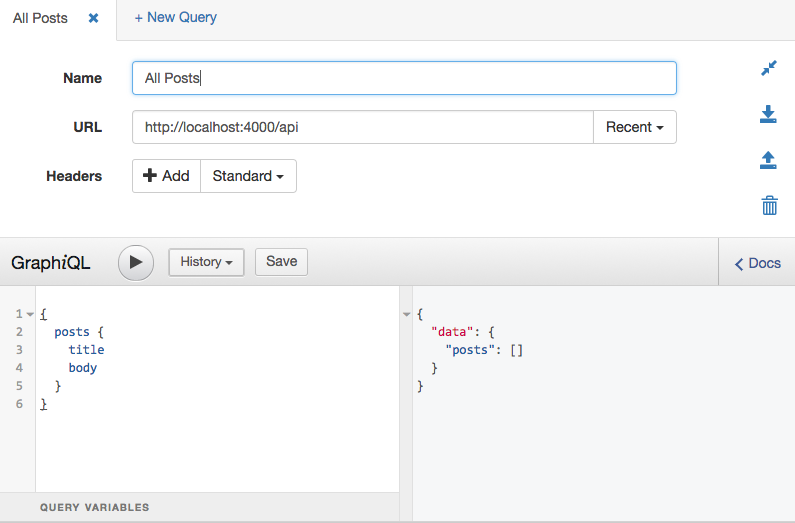Click the download query icon
Viewport: 795px width, 523px height.
(x=768, y=115)
